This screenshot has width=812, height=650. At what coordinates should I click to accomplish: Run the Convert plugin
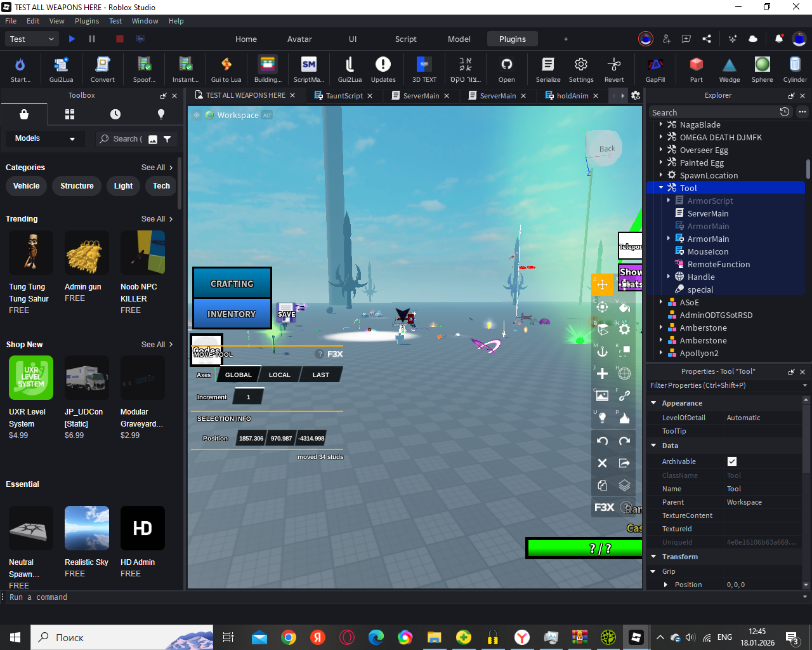tap(102, 69)
